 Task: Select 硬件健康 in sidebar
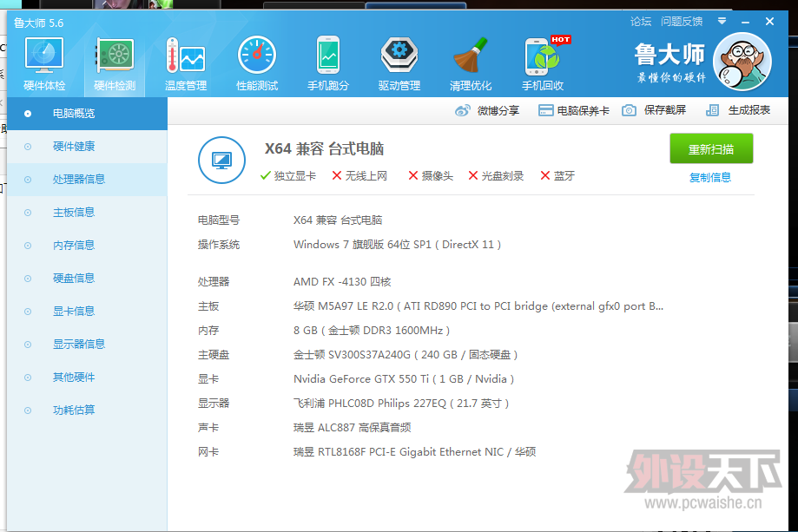coord(87,147)
